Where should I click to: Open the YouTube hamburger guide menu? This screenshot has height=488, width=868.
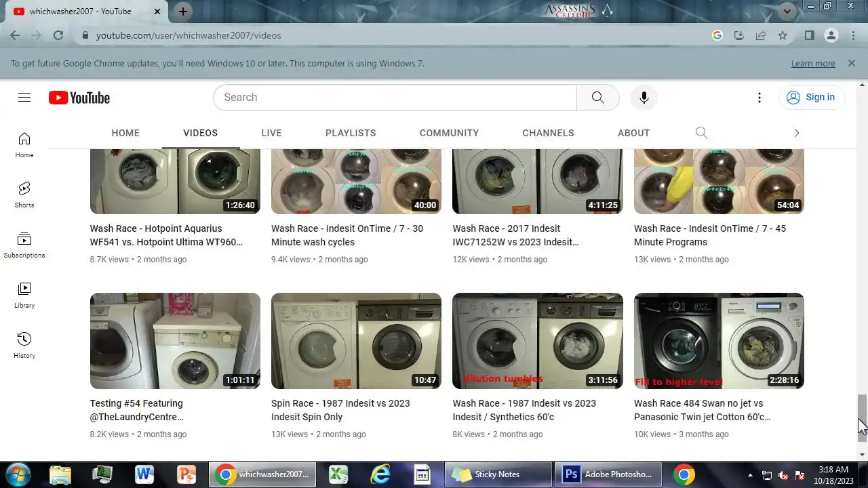(24, 98)
